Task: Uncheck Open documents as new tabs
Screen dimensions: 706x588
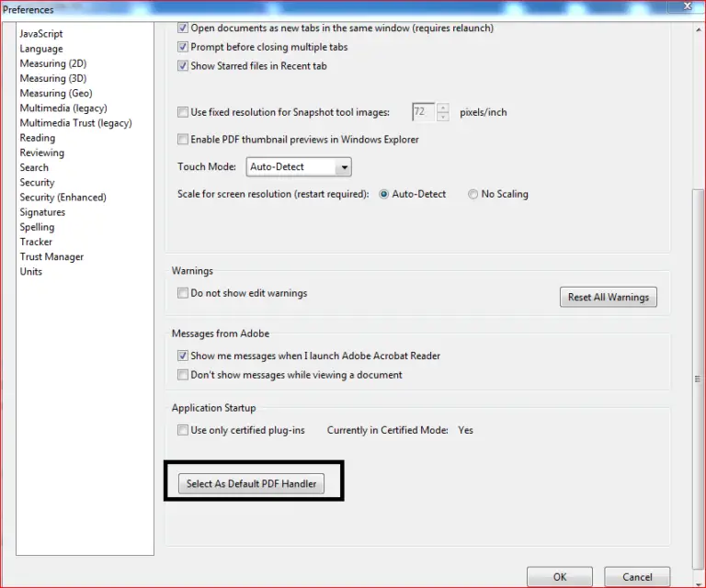Action: 182,28
